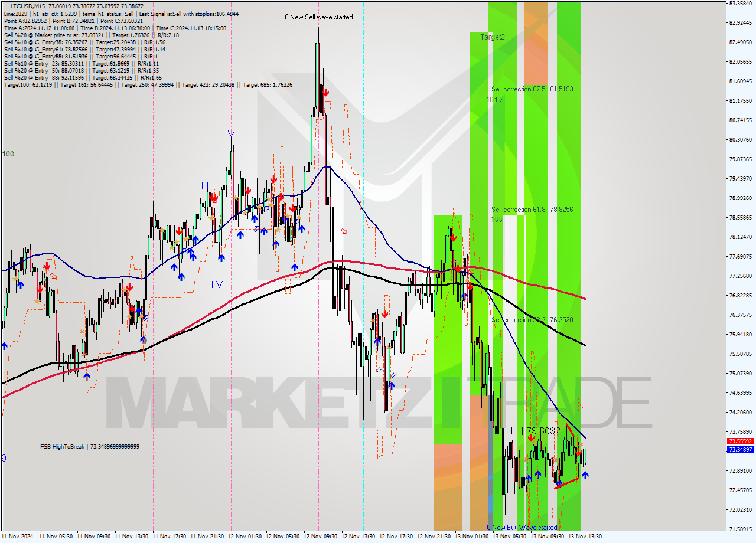Click the '0 New Buy Wave started' label
Viewport: 756px width, 543px height.
coord(522,528)
